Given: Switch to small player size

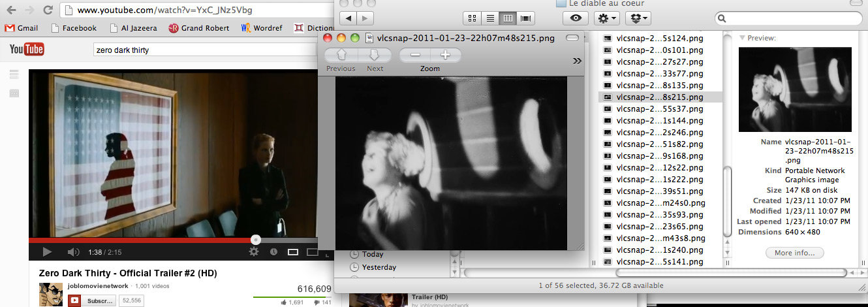Looking at the screenshot, I should 293,251.
